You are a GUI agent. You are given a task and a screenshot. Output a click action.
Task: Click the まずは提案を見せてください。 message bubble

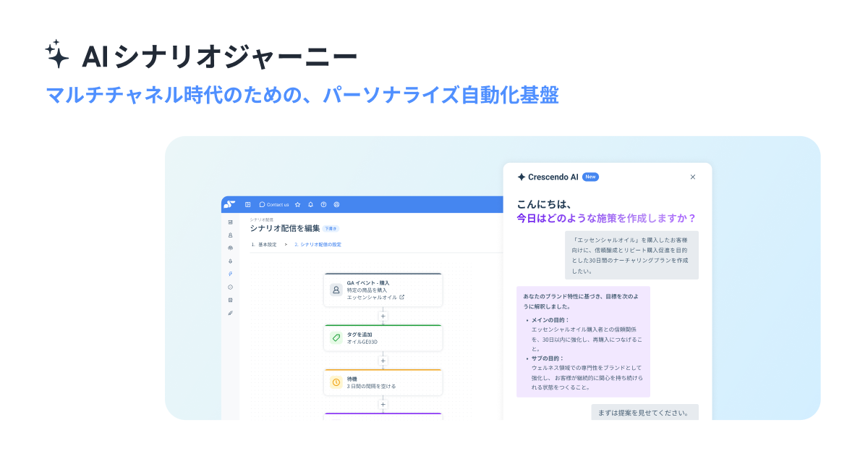coord(643,412)
